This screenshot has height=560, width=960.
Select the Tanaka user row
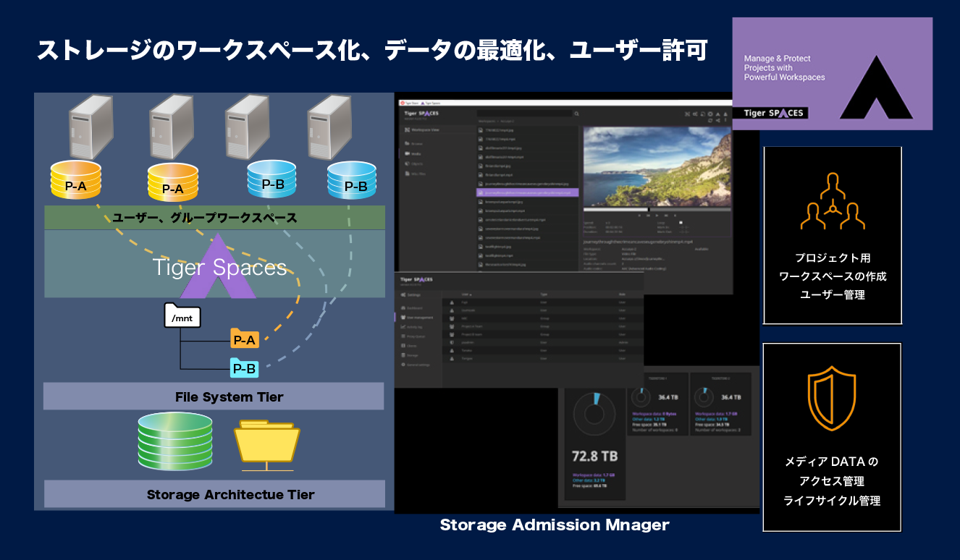point(543,350)
